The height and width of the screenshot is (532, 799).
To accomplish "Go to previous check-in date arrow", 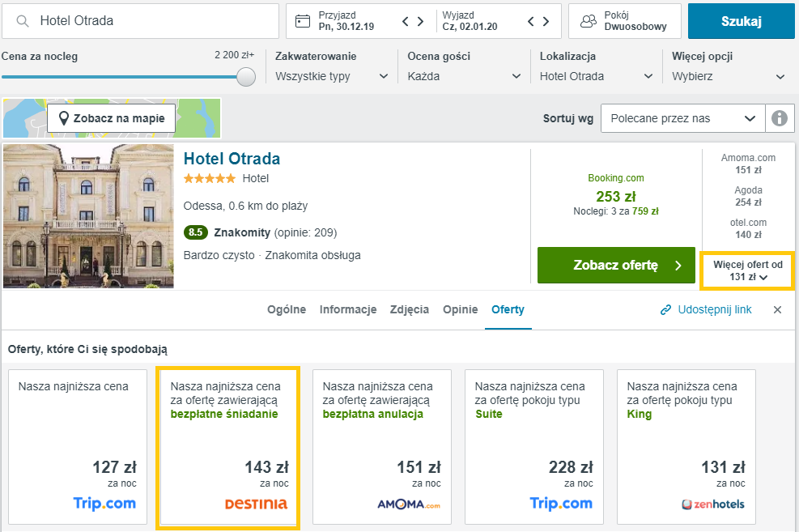I will click(406, 21).
